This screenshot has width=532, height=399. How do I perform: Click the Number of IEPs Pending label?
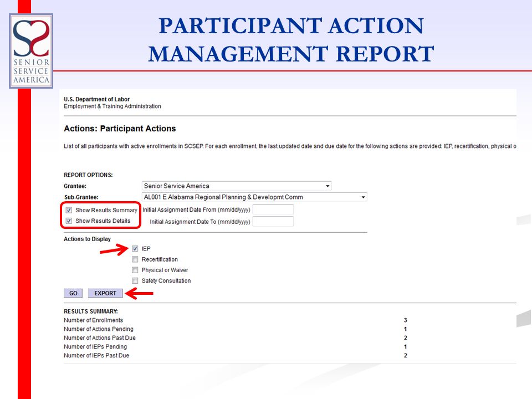click(95, 346)
